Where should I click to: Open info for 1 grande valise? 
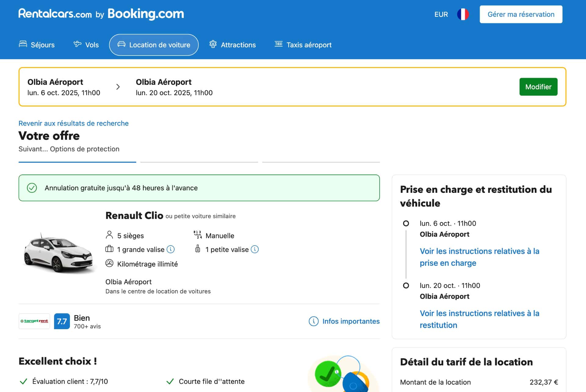coord(171,249)
